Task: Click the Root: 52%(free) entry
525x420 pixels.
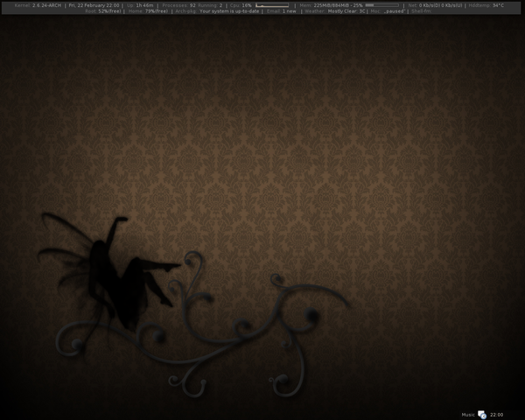Action: click(103, 11)
